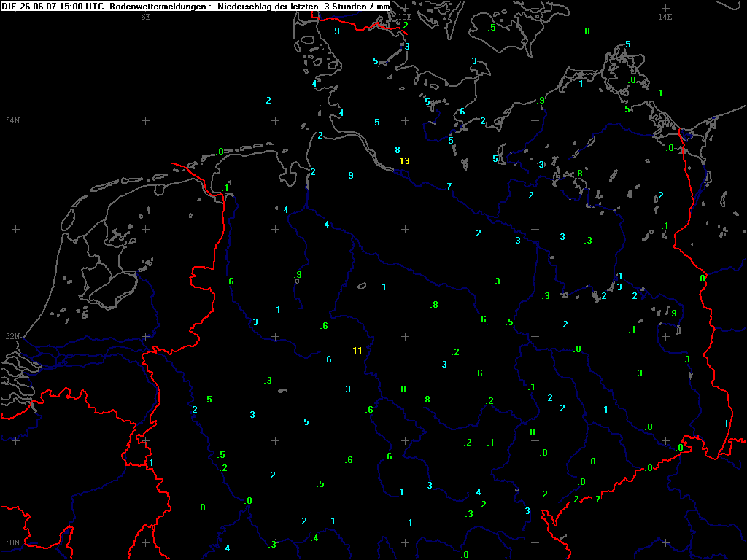The width and height of the screenshot is (747, 560).
Task: Click the "3 Stunden / mm" unit text
Action: click(x=355, y=6)
